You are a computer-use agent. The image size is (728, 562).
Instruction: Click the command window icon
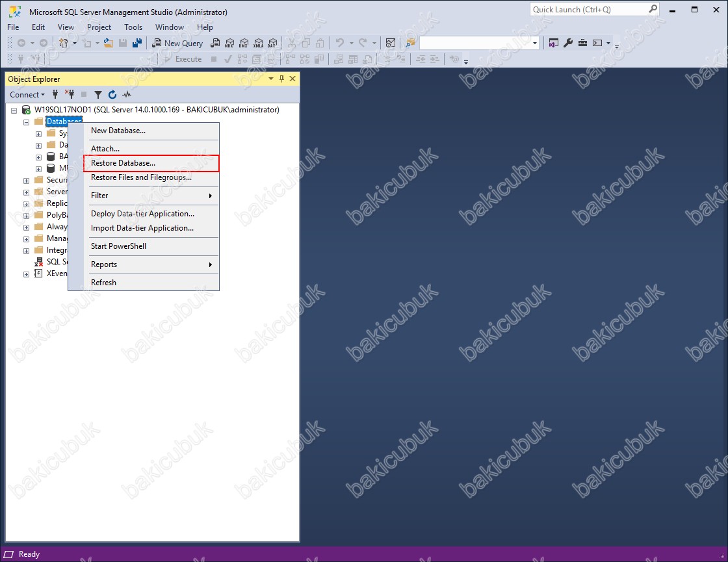tap(597, 43)
